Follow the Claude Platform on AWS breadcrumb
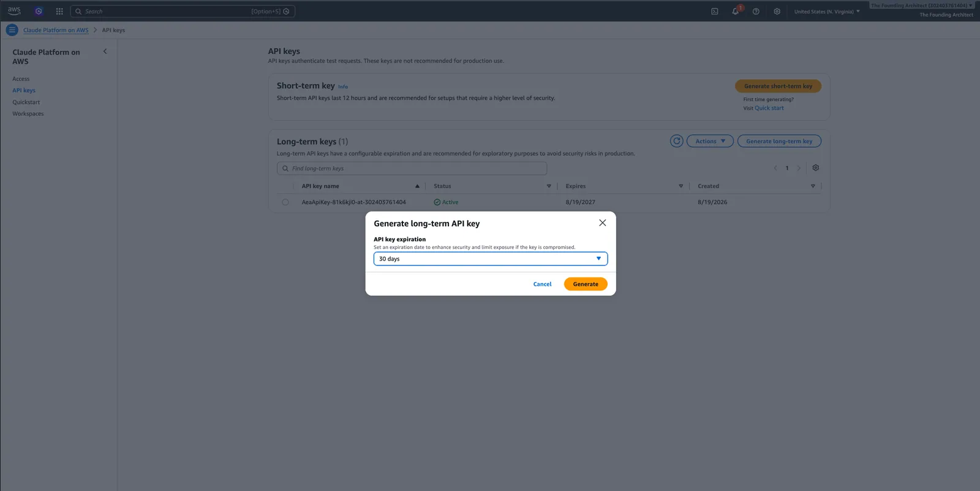Screen dimensions: 980x491 (x=56, y=30)
